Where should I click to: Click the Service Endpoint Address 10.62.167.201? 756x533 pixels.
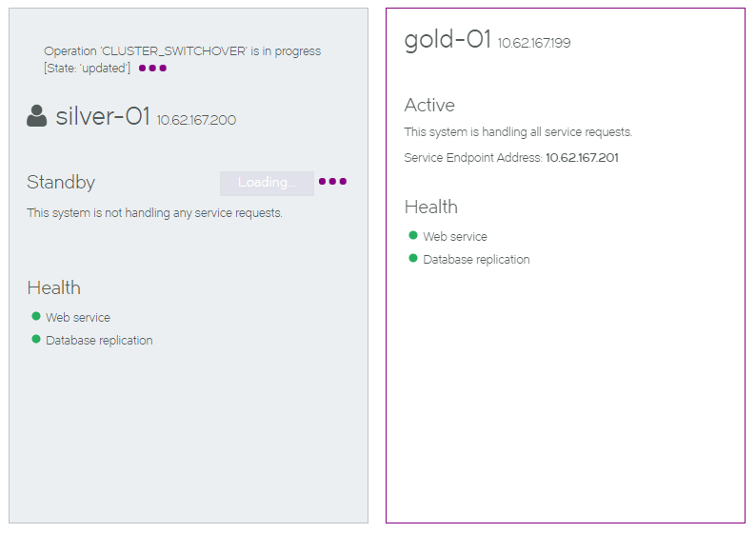(x=582, y=158)
